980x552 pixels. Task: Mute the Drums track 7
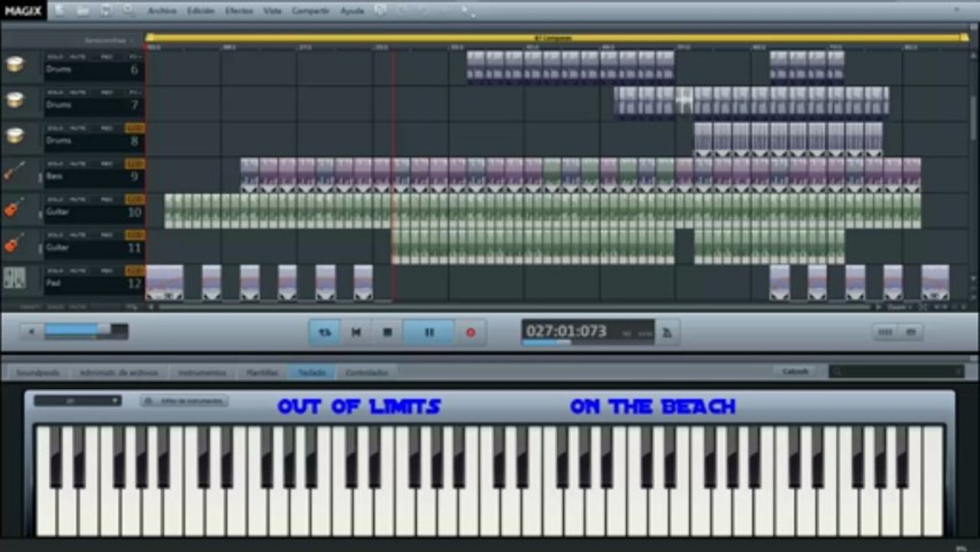[x=77, y=93]
